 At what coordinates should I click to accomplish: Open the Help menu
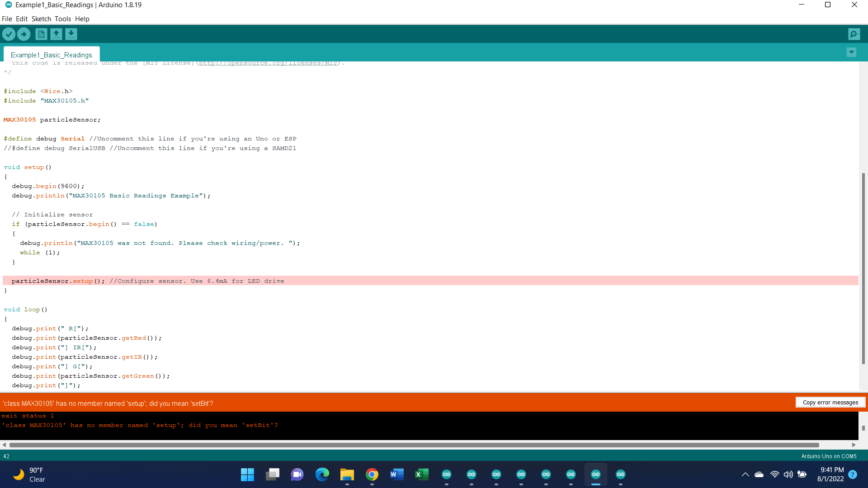click(x=82, y=19)
